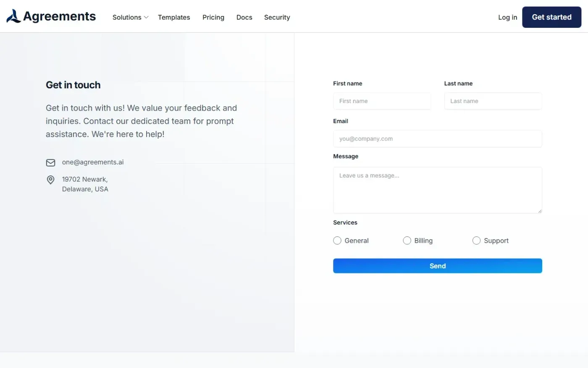Click the Get started button
This screenshot has height=368, width=588.
552,17
